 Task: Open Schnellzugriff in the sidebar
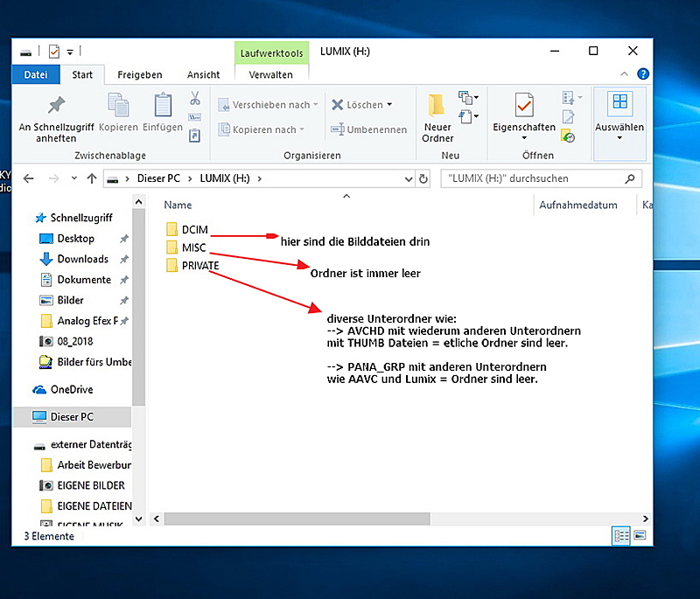point(73,218)
